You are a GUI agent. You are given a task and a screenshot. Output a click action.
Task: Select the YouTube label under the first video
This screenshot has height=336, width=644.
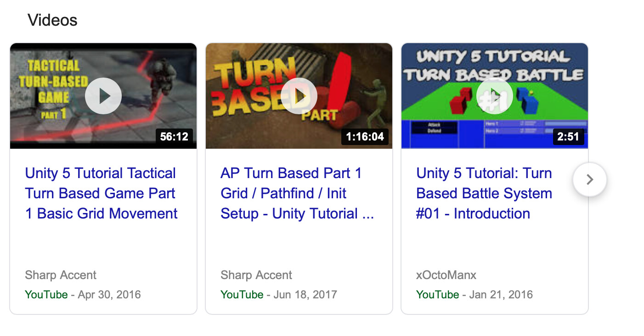point(46,294)
